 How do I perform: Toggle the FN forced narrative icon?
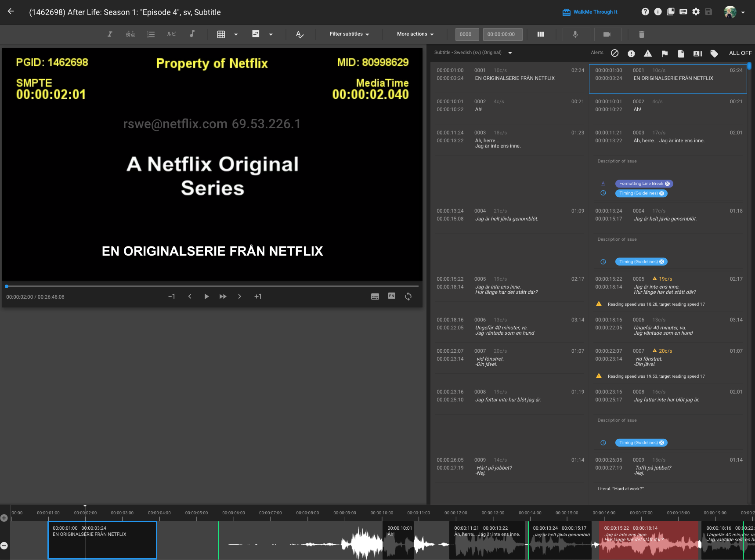pyautogui.click(x=392, y=296)
